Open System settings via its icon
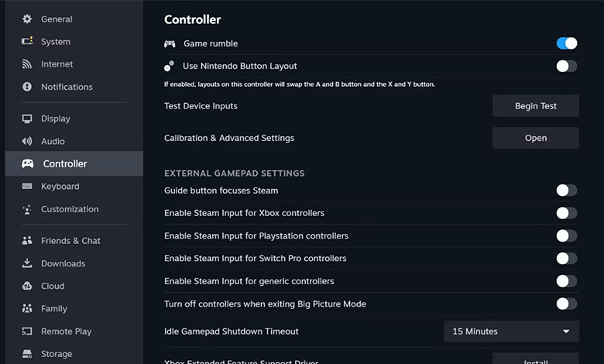Image resolution: width=604 pixels, height=364 pixels. 27,41
